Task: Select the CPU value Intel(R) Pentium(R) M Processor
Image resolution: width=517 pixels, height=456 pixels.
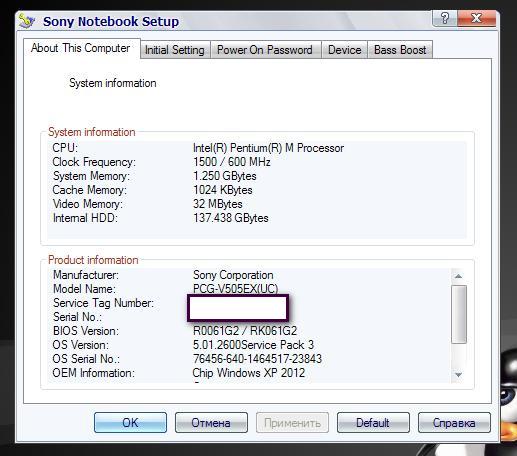Action: (268, 148)
